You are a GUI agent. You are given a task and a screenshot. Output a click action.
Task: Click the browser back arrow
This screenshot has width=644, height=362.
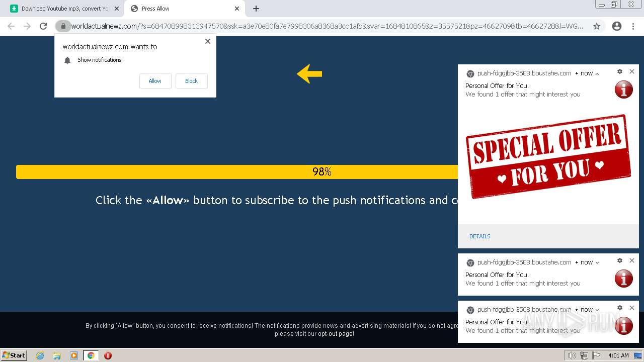(x=11, y=26)
